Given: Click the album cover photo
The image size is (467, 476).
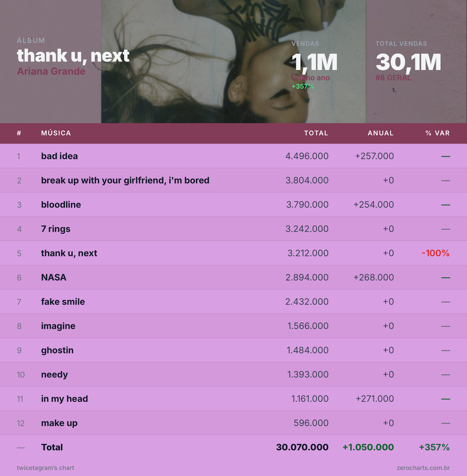Looking at the screenshot, I should click(233, 61).
